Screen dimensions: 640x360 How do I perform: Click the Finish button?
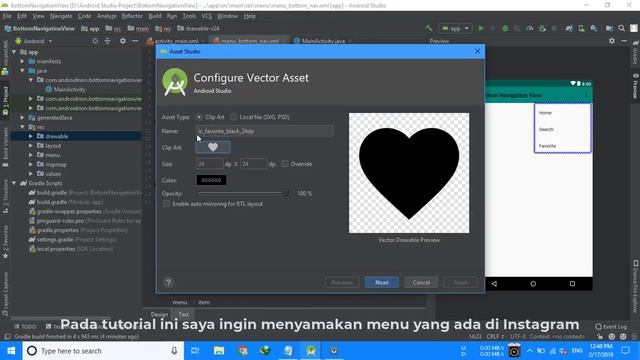point(460,282)
